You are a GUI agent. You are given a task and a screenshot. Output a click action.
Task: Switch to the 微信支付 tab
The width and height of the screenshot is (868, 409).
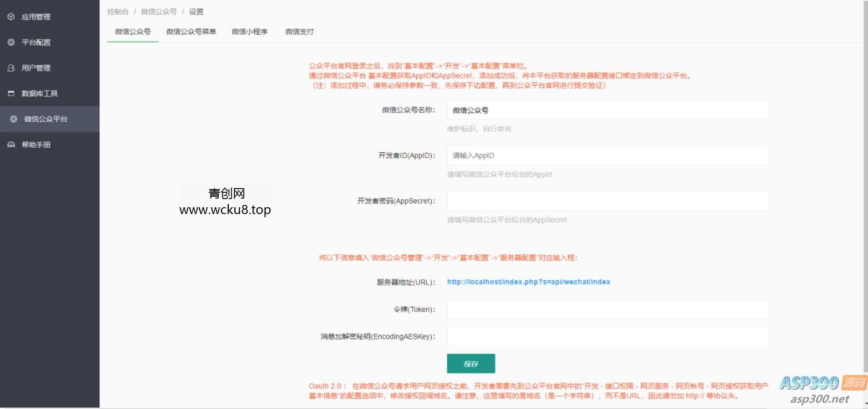click(299, 32)
